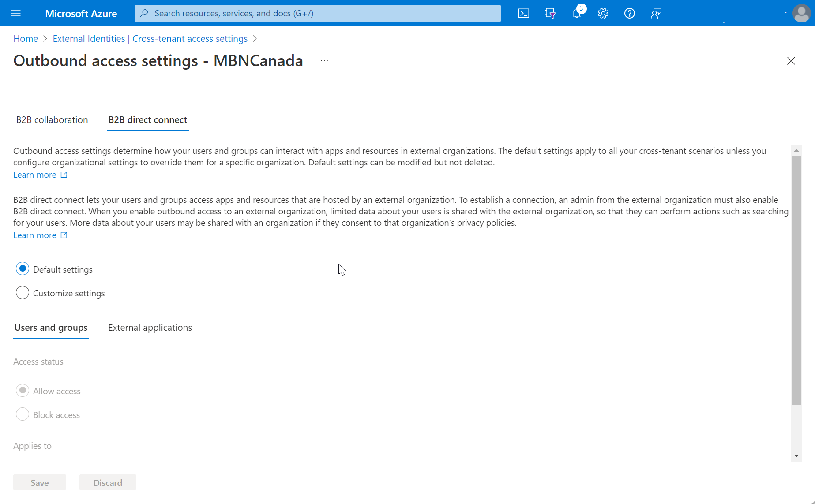Viewport: 815px width, 504px height.
Task: Click the search magnifier icon
Action: click(144, 13)
